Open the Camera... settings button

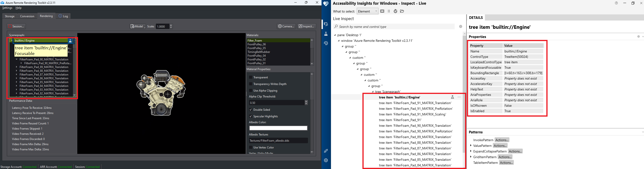click(286, 26)
